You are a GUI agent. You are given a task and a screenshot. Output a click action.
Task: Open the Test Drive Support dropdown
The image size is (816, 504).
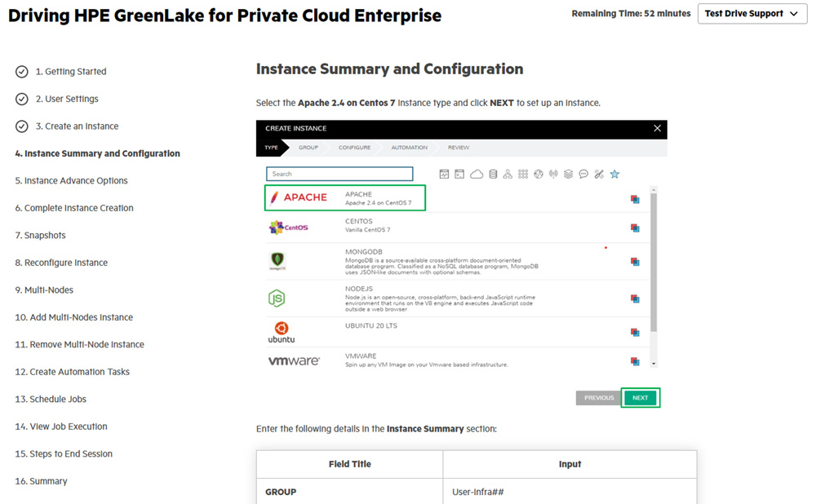click(752, 14)
